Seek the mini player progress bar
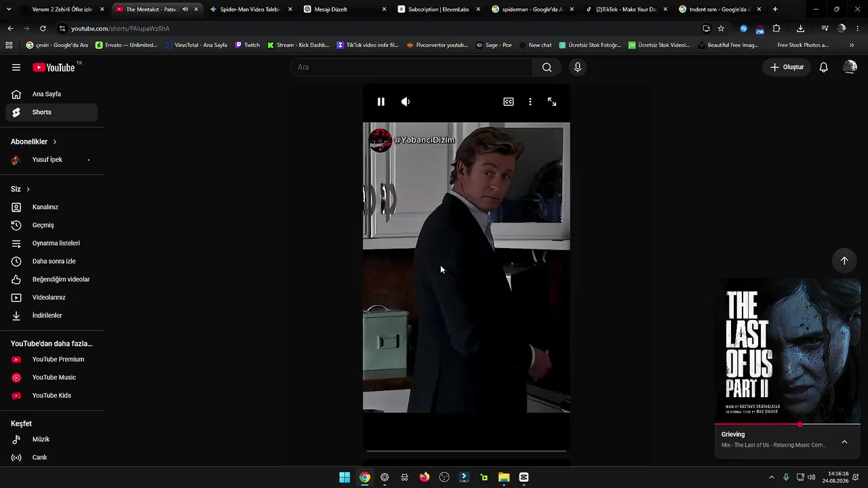This screenshot has height=488, width=868. [x=787, y=424]
